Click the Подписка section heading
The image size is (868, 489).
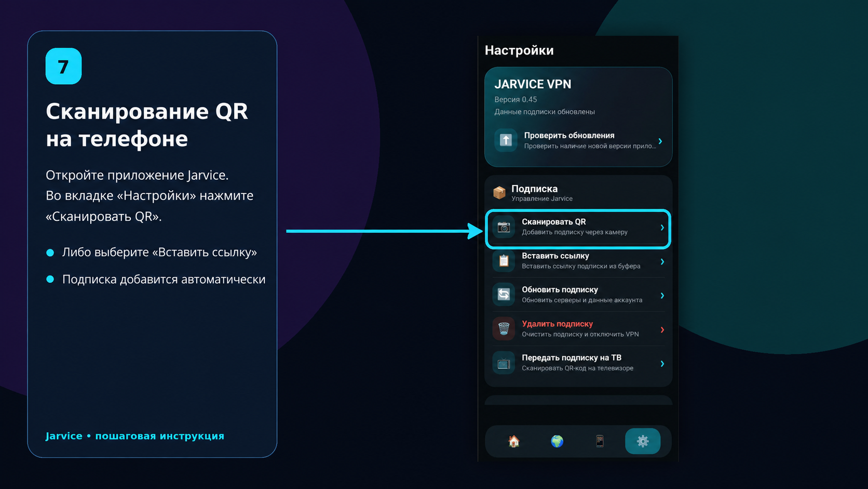tap(535, 189)
